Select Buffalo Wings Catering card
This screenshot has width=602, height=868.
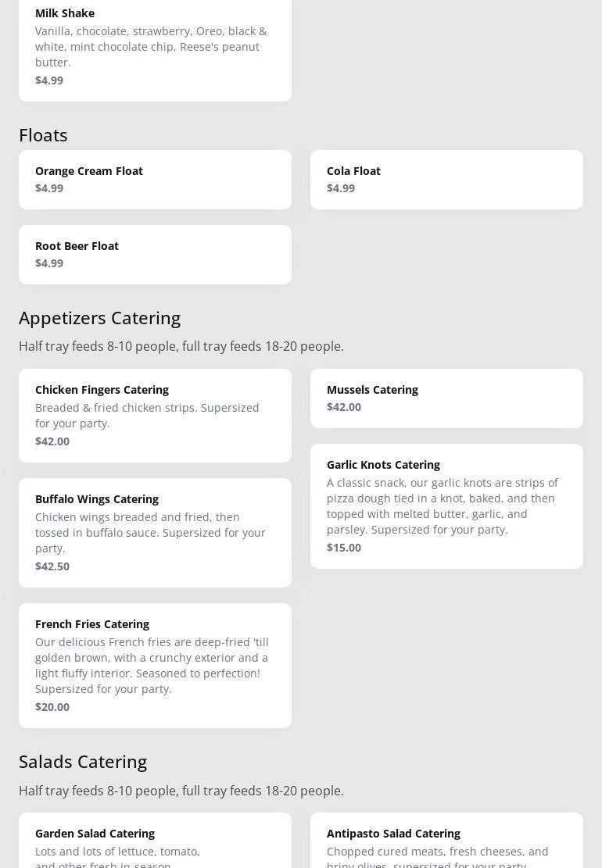tap(155, 533)
